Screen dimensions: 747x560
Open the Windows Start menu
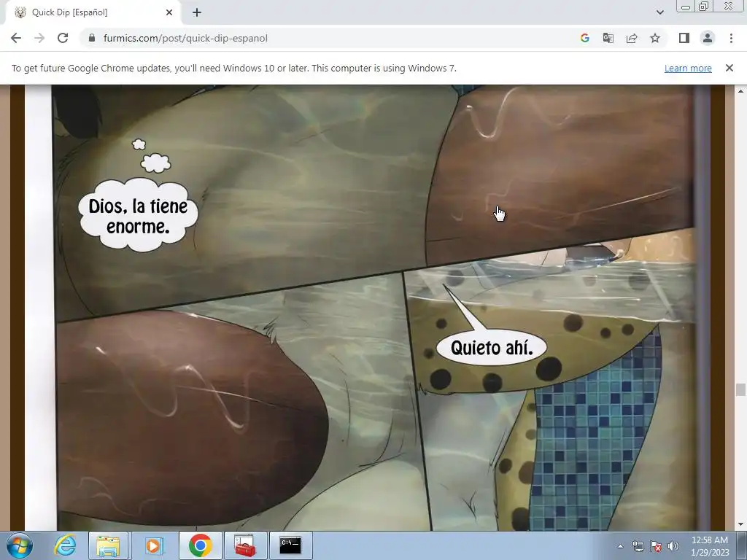coord(20,545)
